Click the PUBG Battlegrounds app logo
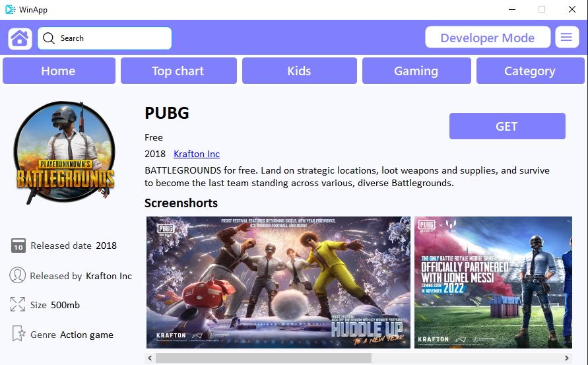The width and height of the screenshot is (588, 365). tap(65, 152)
